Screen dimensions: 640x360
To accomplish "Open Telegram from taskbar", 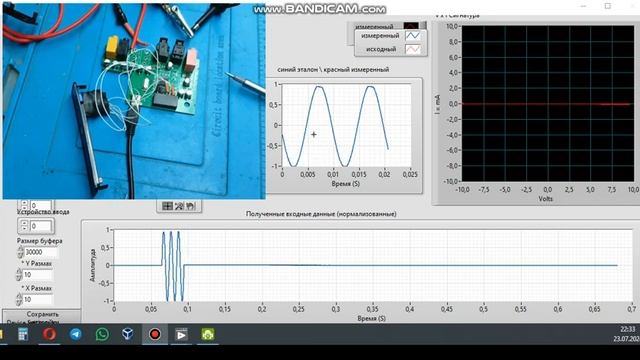I will coord(76,334).
